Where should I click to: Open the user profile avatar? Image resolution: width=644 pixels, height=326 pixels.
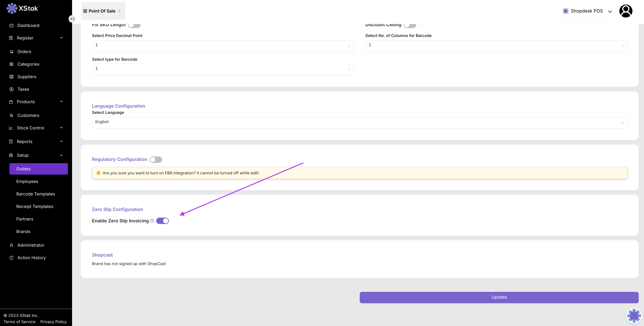coord(625,11)
